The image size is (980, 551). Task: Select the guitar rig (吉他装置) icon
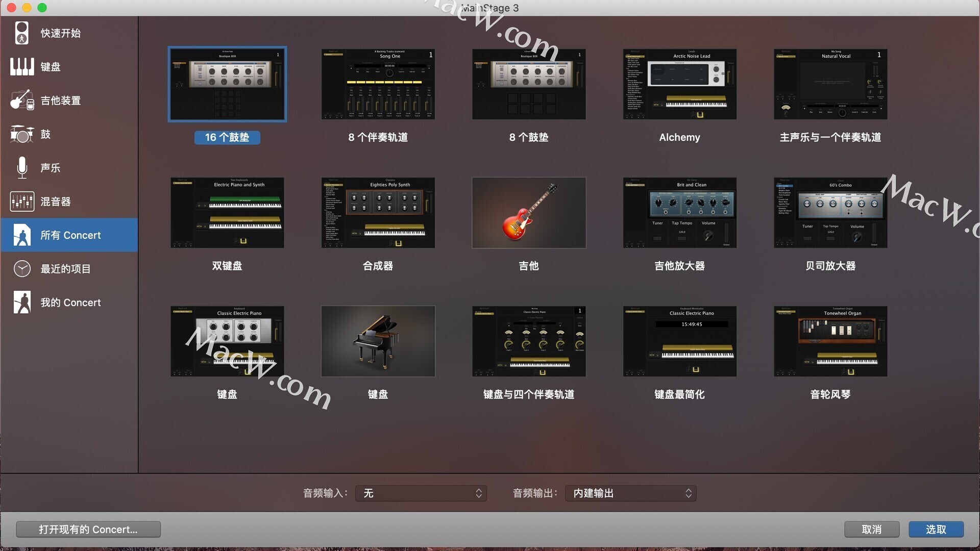click(21, 100)
